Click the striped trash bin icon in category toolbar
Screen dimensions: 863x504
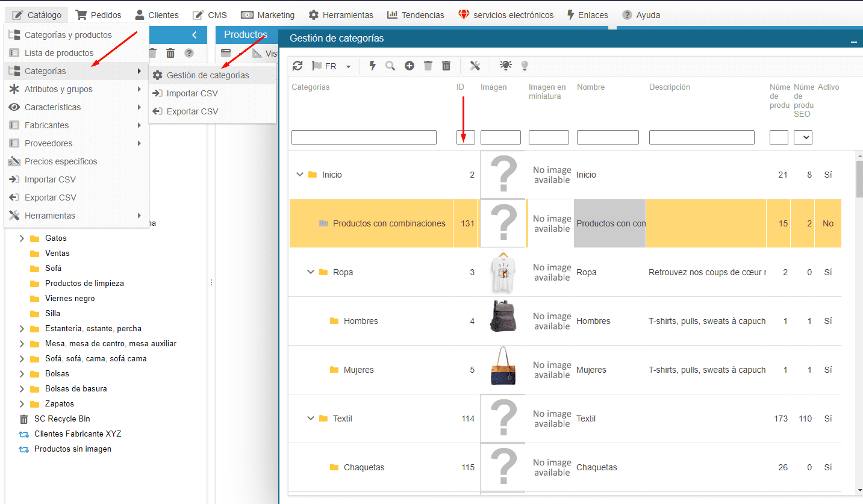pyautogui.click(x=446, y=66)
